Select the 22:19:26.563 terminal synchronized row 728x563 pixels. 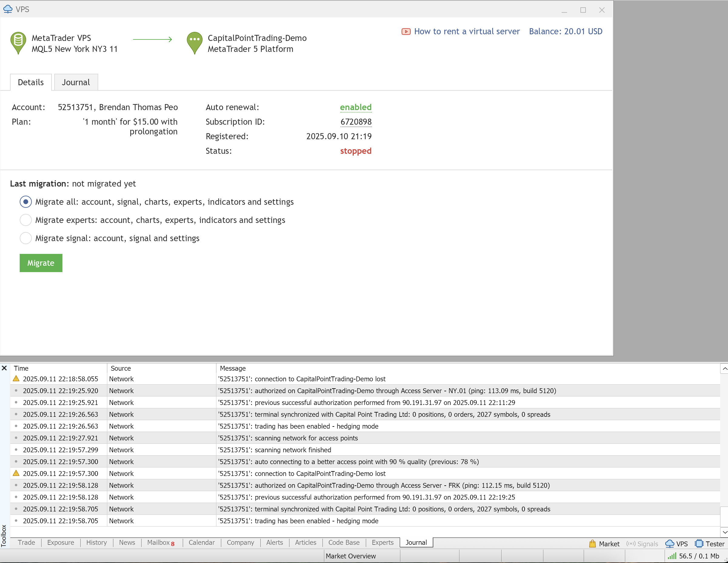pos(365,414)
